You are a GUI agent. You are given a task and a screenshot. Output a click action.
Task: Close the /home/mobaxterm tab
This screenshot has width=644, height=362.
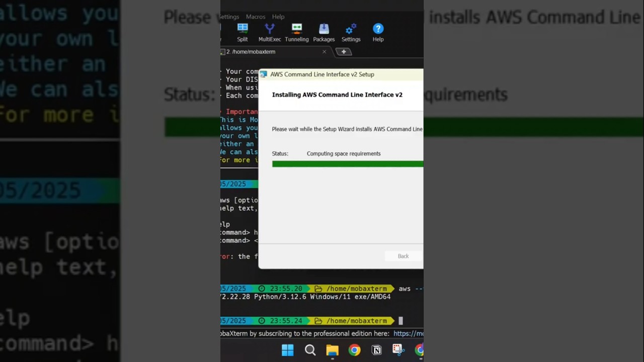(x=325, y=52)
